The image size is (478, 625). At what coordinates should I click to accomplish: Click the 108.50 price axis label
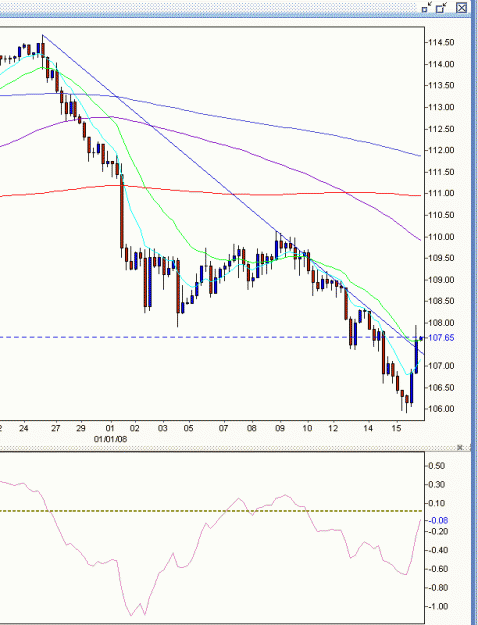pos(441,301)
